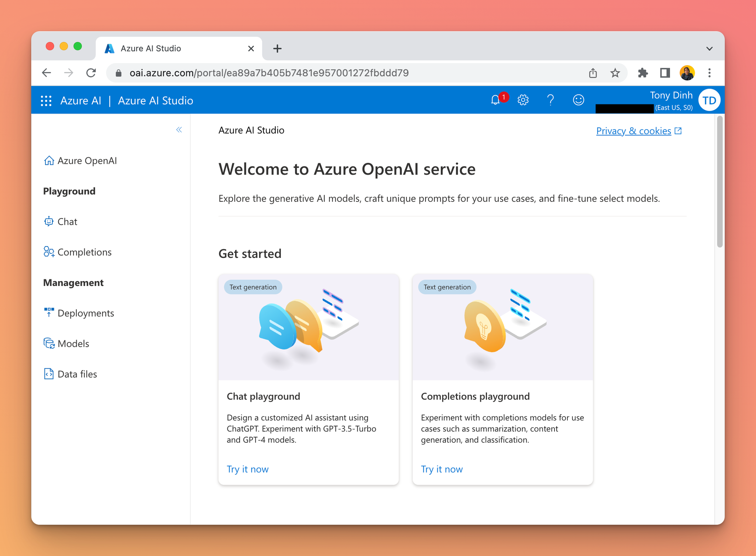Open help via the question mark icon
This screenshot has height=556, width=756.
[x=550, y=100]
